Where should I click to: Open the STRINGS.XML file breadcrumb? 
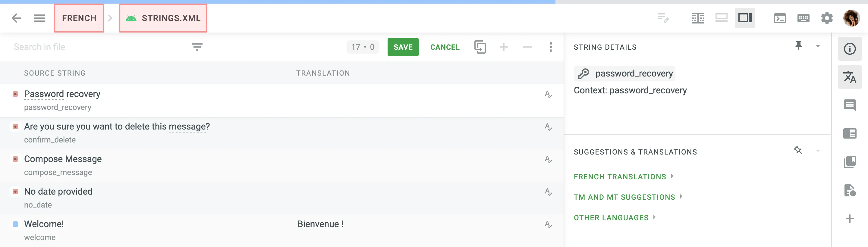click(163, 18)
